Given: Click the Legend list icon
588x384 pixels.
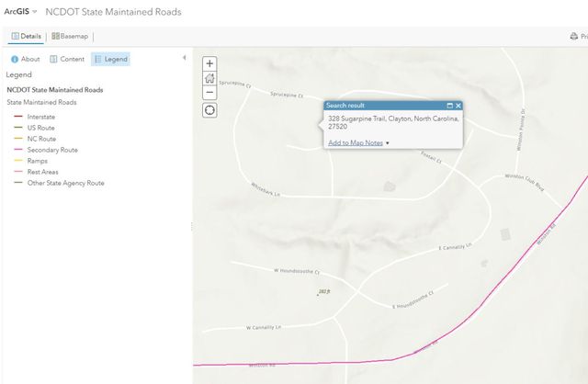Looking at the screenshot, I should (x=98, y=59).
